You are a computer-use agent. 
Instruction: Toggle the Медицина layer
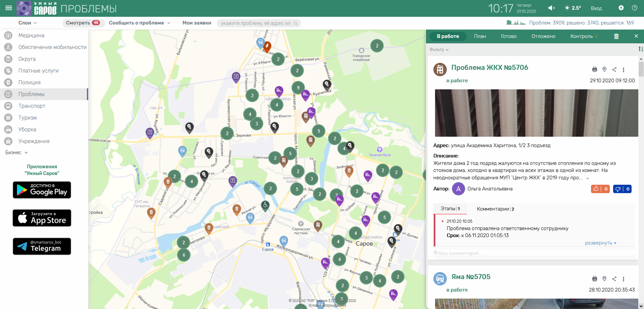click(31, 35)
